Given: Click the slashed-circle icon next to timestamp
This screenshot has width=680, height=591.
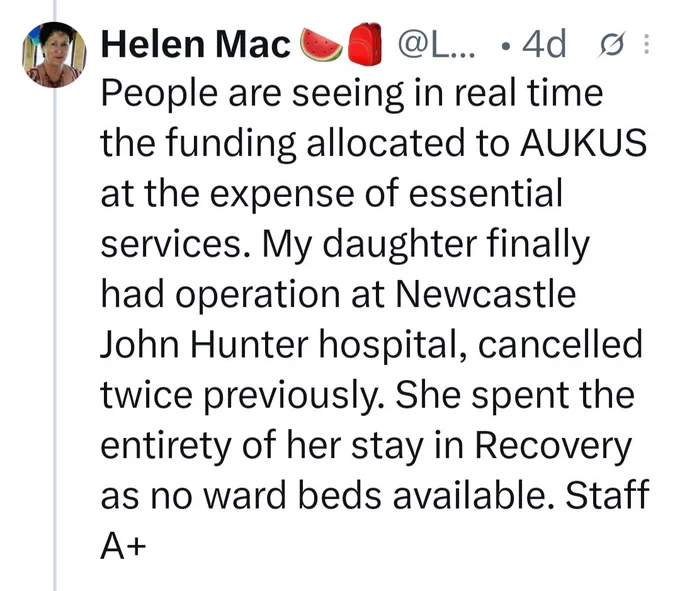Looking at the screenshot, I should pos(611,44).
